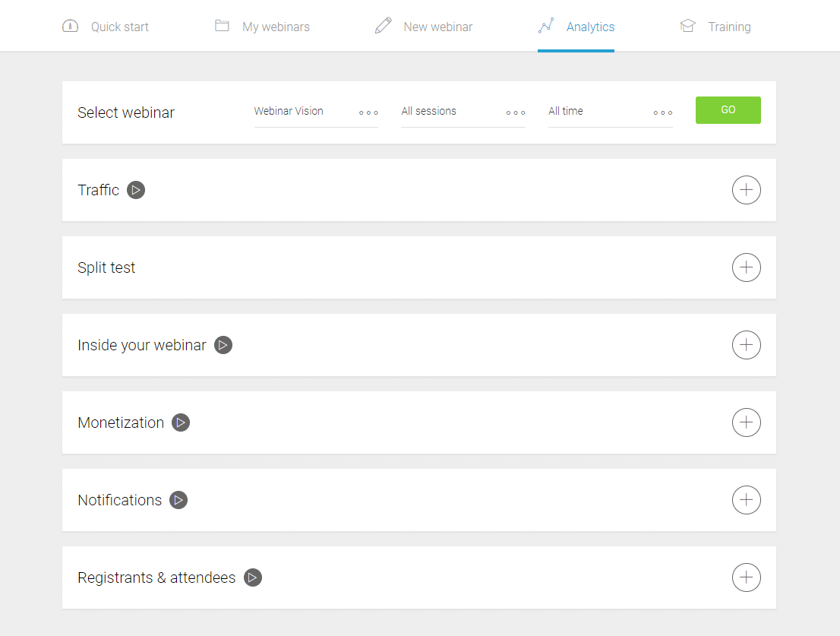Expand the Traffic section

click(746, 190)
